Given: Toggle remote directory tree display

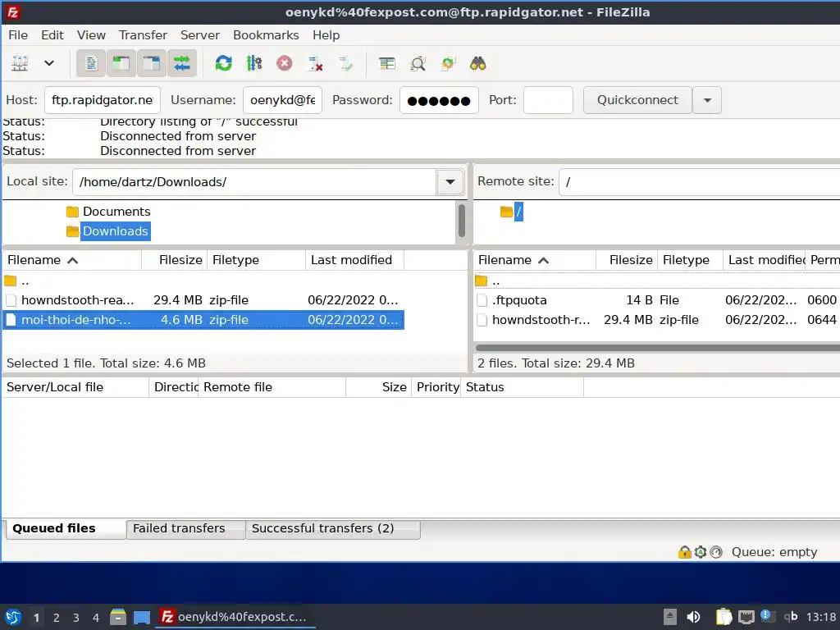Looking at the screenshot, I should pyautogui.click(x=152, y=64).
